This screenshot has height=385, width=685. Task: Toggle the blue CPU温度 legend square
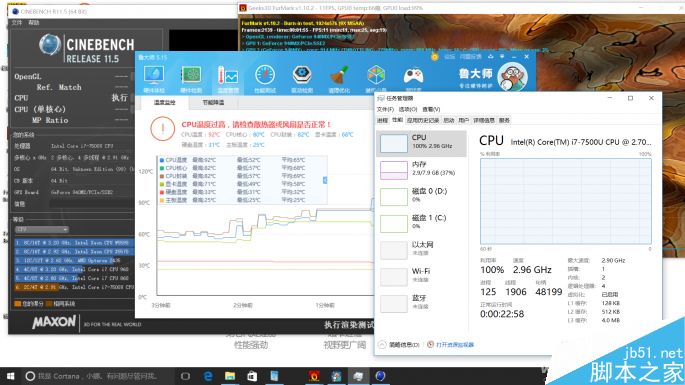(x=162, y=160)
